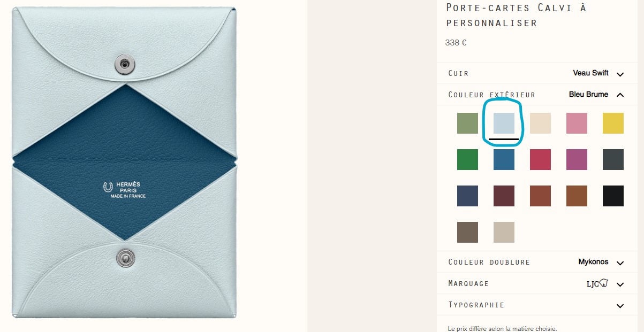Click the LJC marking monogram icon

point(597,283)
